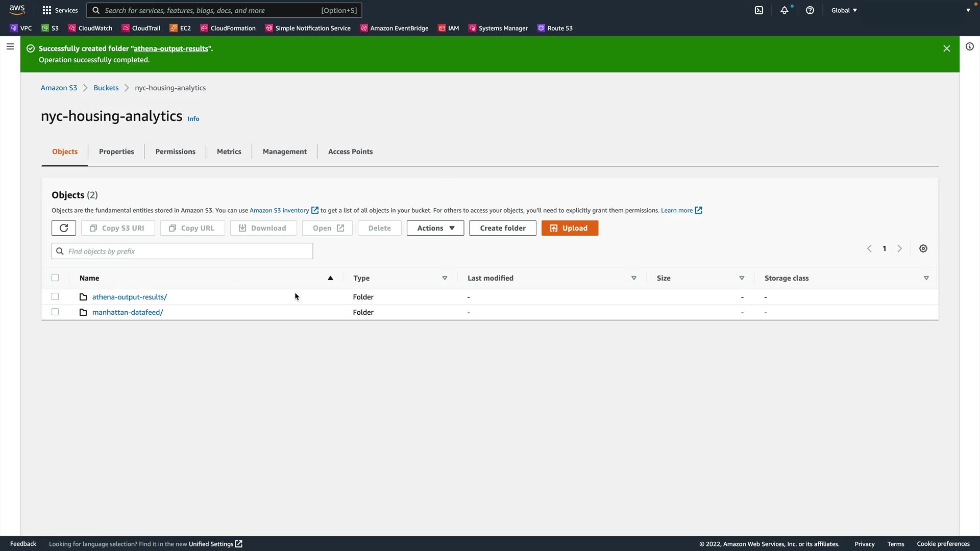Open table preferences gear icon

click(923, 248)
